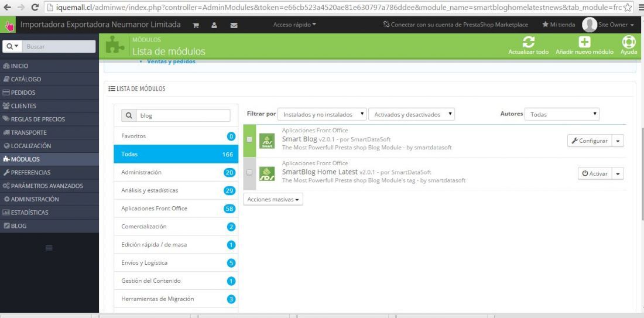
Task: Expand the arrow beside Activar button
Action: (x=618, y=173)
